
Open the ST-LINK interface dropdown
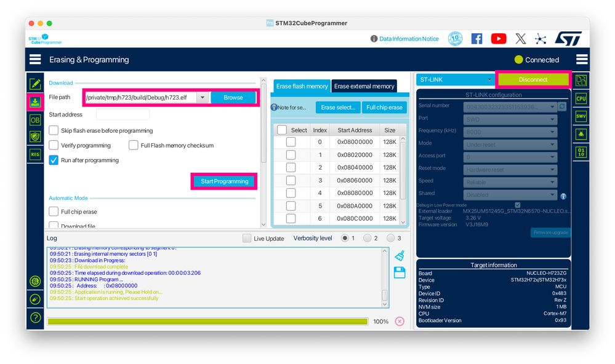pyautogui.click(x=455, y=79)
